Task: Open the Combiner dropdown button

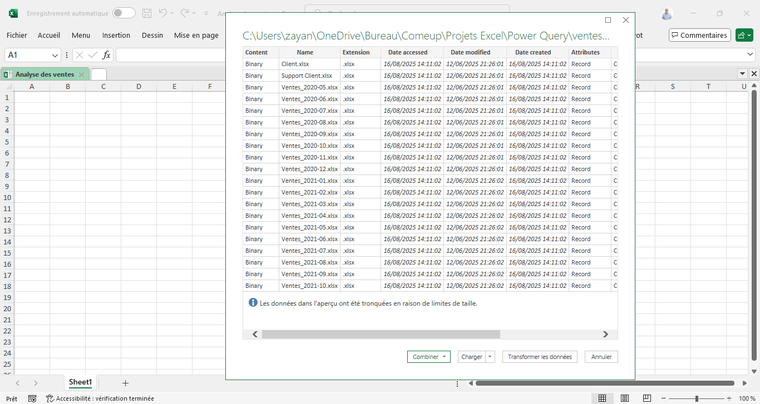Action: (x=429, y=356)
